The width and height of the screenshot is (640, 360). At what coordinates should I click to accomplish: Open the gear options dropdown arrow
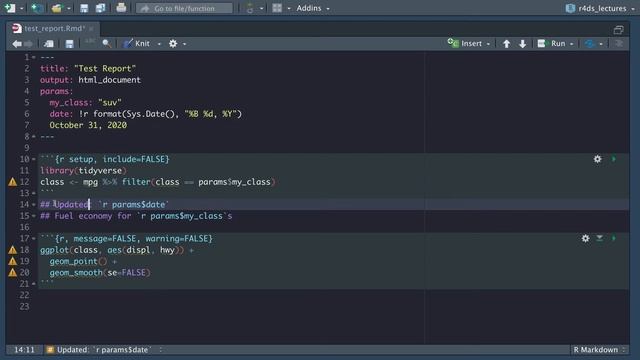click(184, 44)
